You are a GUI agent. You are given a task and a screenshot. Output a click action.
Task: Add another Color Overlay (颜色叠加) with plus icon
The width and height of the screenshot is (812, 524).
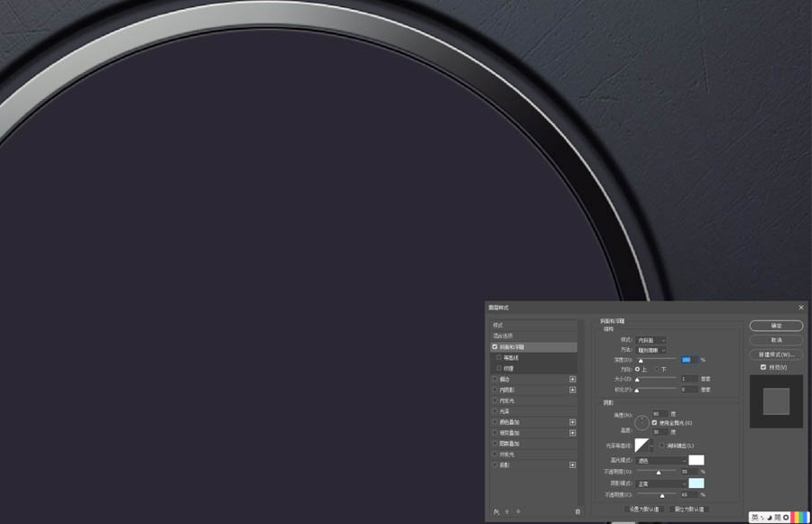[x=572, y=422]
